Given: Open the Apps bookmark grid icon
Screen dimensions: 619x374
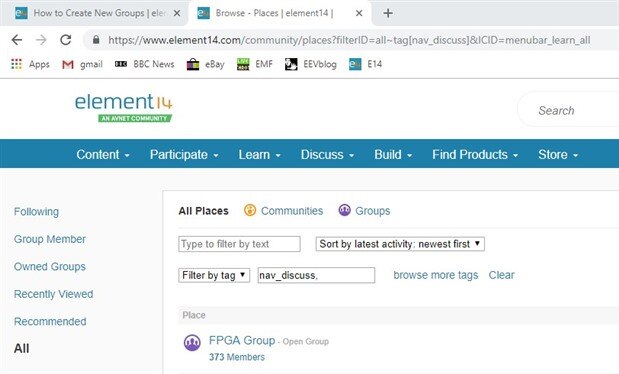Looking at the screenshot, I should pyautogui.click(x=16, y=64).
